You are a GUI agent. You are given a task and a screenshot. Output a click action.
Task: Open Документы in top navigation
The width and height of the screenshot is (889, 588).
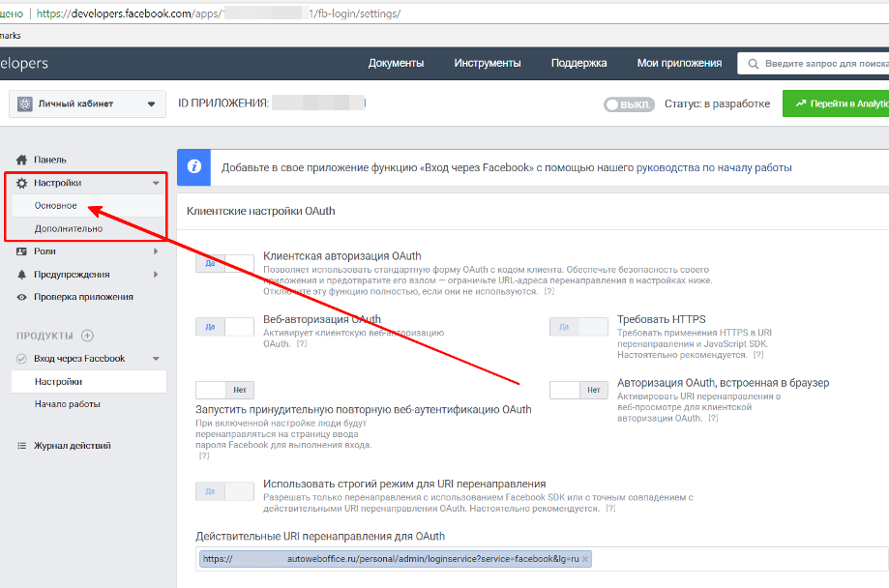pyautogui.click(x=396, y=64)
